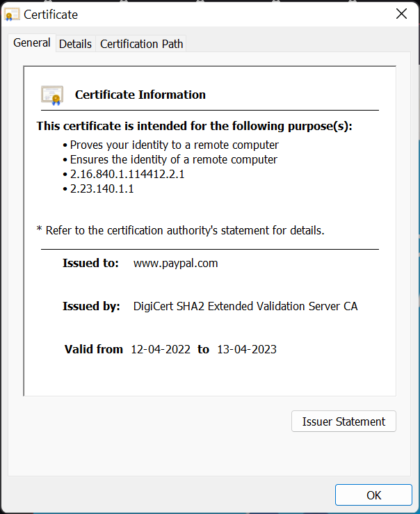Click the DigiCert SHA2 Extended Validation issuer text
The image size is (420, 514).
coord(245,306)
